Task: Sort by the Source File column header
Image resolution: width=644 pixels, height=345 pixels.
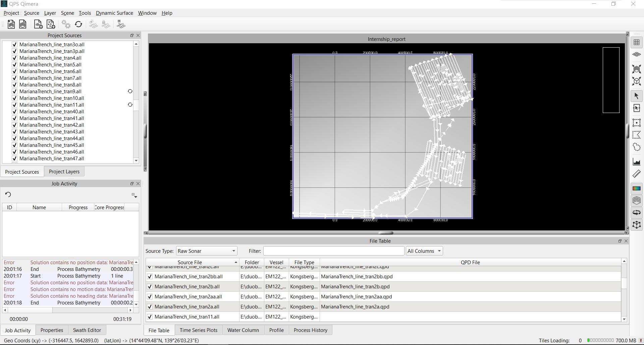Action: 192,263
